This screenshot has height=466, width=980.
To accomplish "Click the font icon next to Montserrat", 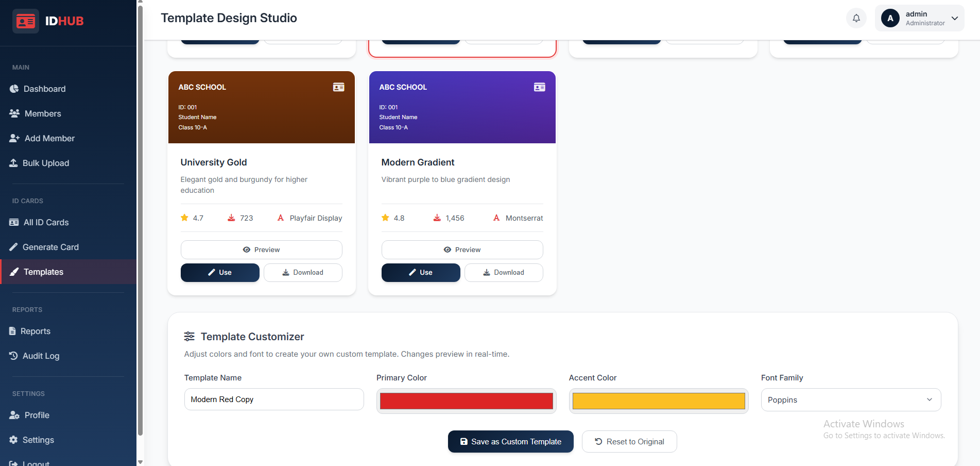I will pyautogui.click(x=496, y=218).
